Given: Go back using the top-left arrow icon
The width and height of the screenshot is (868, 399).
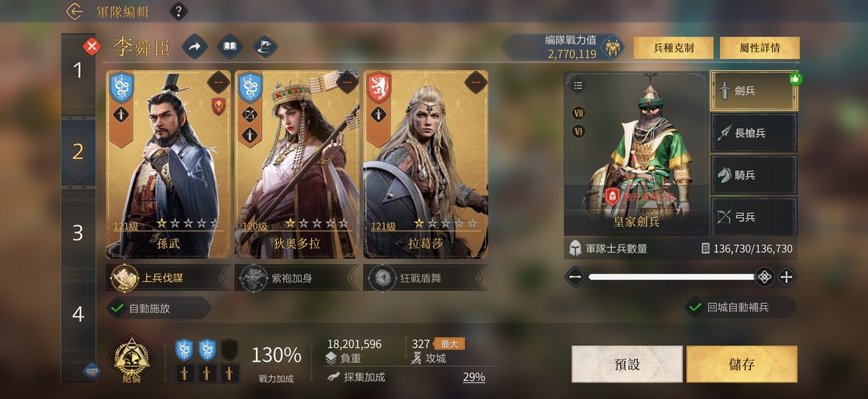Looking at the screenshot, I should coord(74,11).
